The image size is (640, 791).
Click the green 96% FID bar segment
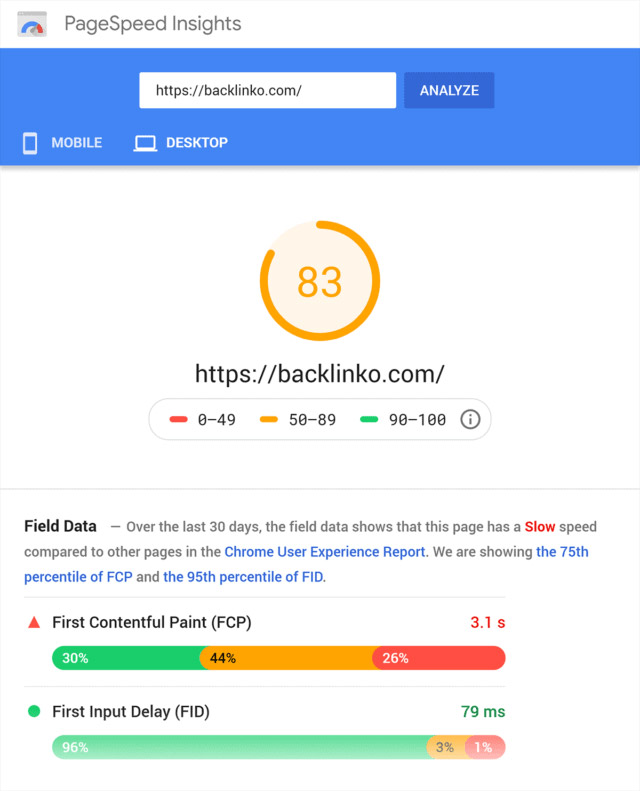[240, 747]
